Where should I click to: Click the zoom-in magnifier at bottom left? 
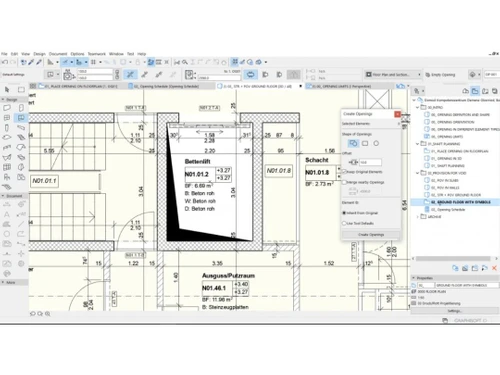pyautogui.click(x=48, y=314)
